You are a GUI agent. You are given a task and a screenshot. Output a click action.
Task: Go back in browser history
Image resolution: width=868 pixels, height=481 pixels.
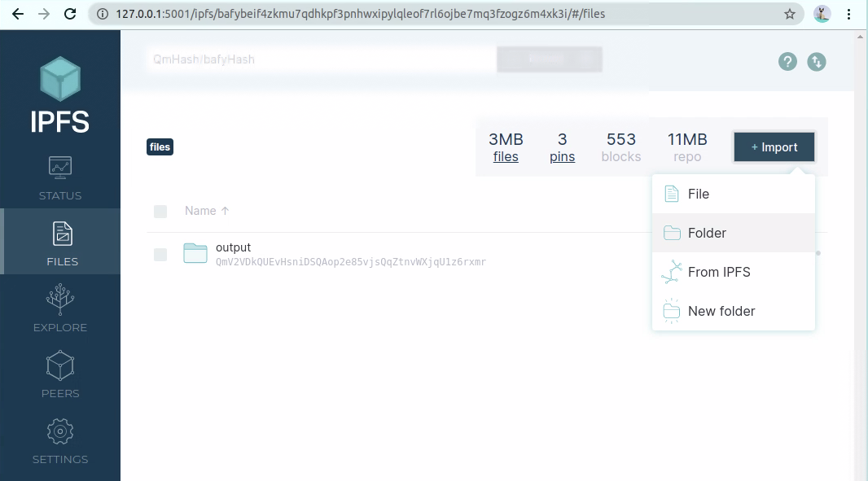[18, 14]
